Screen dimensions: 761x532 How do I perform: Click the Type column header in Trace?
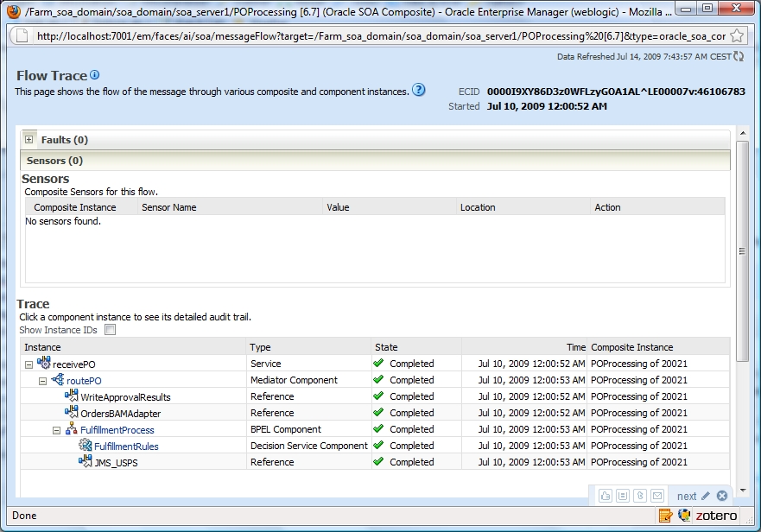pyautogui.click(x=308, y=347)
